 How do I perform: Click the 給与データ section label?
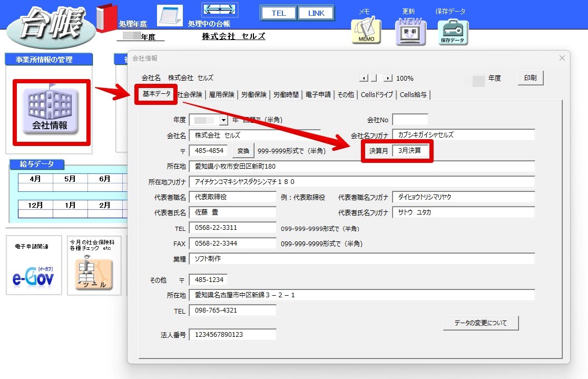click(x=37, y=164)
